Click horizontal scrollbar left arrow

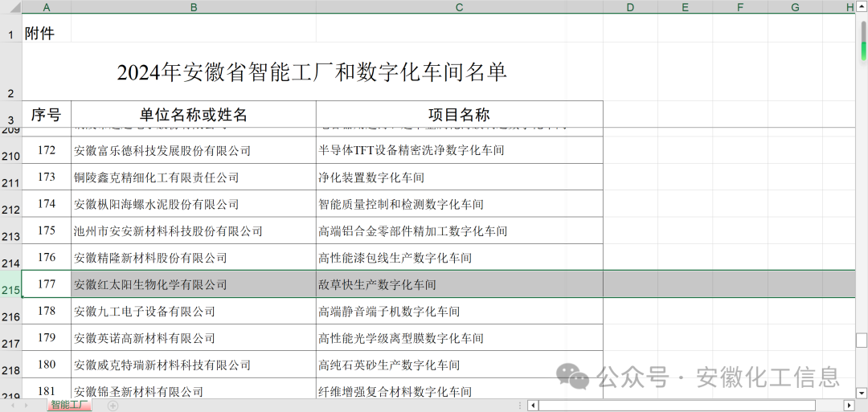[x=533, y=406]
